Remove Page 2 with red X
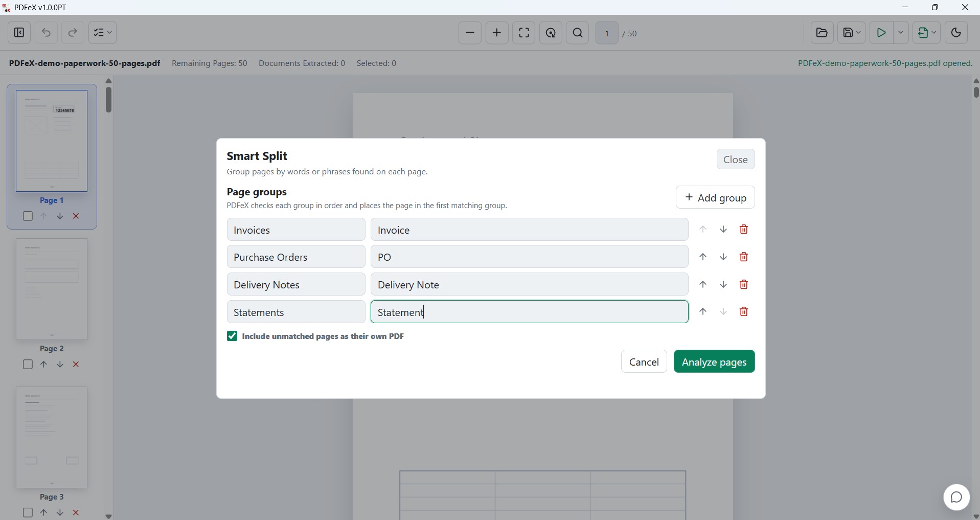Viewport: 980px width, 520px height. [76, 365]
